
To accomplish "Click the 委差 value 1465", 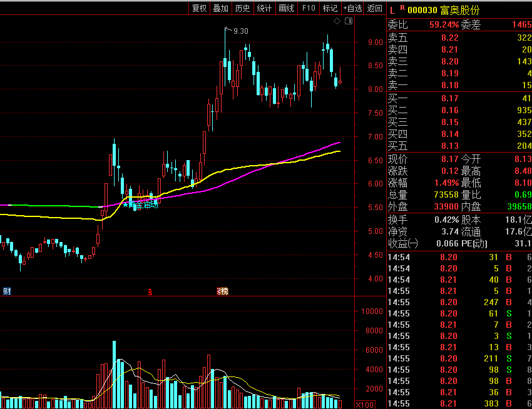I will (x=522, y=24).
